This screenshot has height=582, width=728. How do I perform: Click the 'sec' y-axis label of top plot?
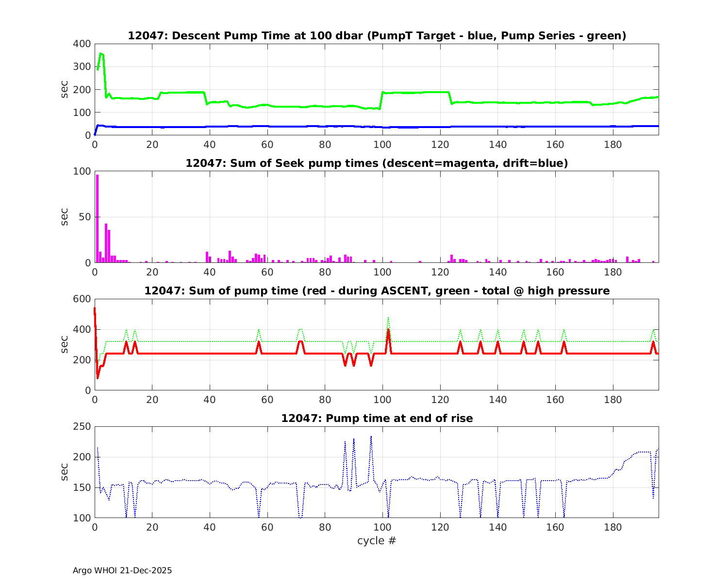[x=65, y=89]
